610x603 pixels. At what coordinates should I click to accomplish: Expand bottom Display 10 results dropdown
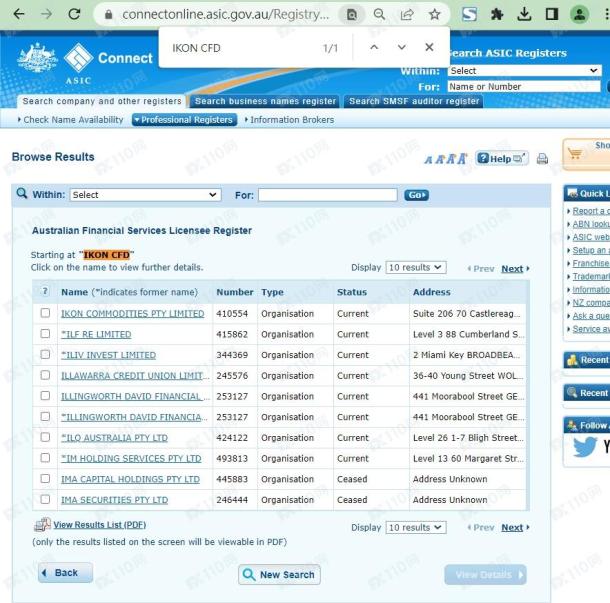(416, 527)
